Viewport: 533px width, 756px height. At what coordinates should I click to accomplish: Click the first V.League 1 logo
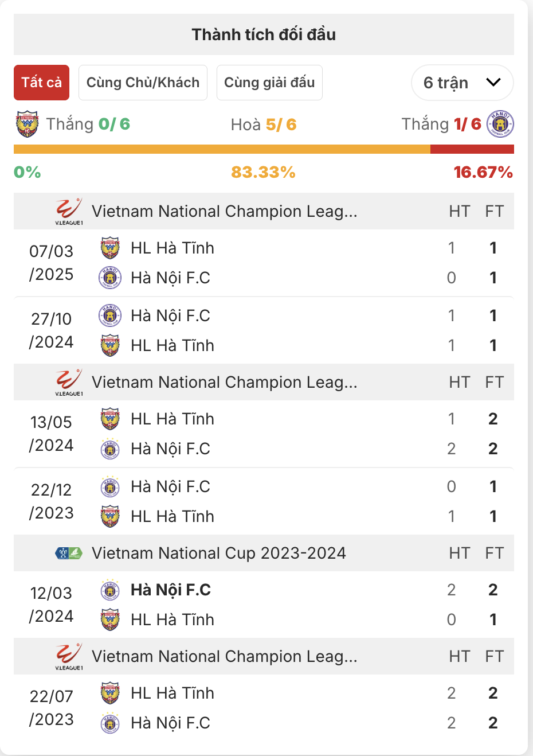click(x=69, y=211)
